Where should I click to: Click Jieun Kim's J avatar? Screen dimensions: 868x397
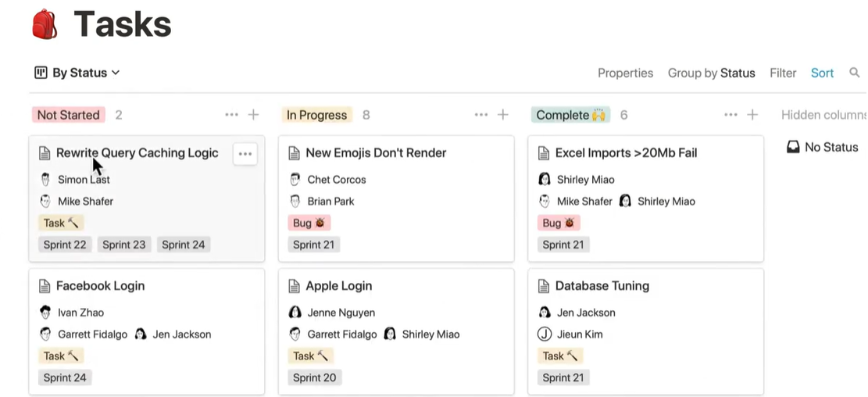point(545,334)
